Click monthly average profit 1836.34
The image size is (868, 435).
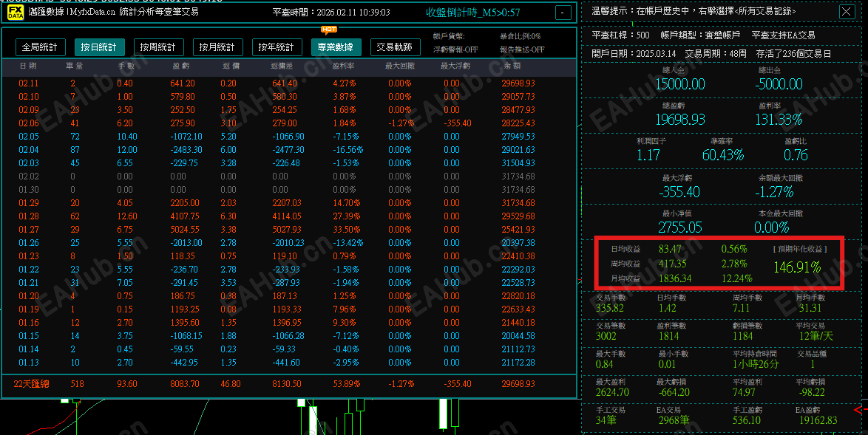point(674,278)
